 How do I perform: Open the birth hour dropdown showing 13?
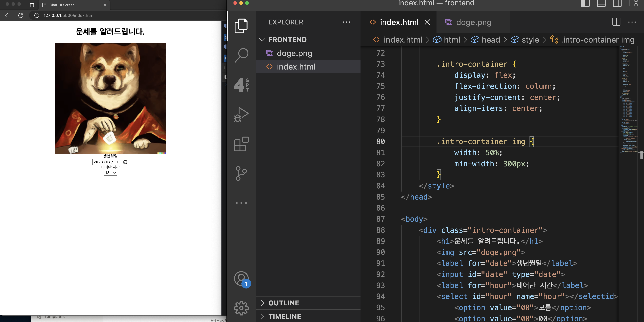110,173
